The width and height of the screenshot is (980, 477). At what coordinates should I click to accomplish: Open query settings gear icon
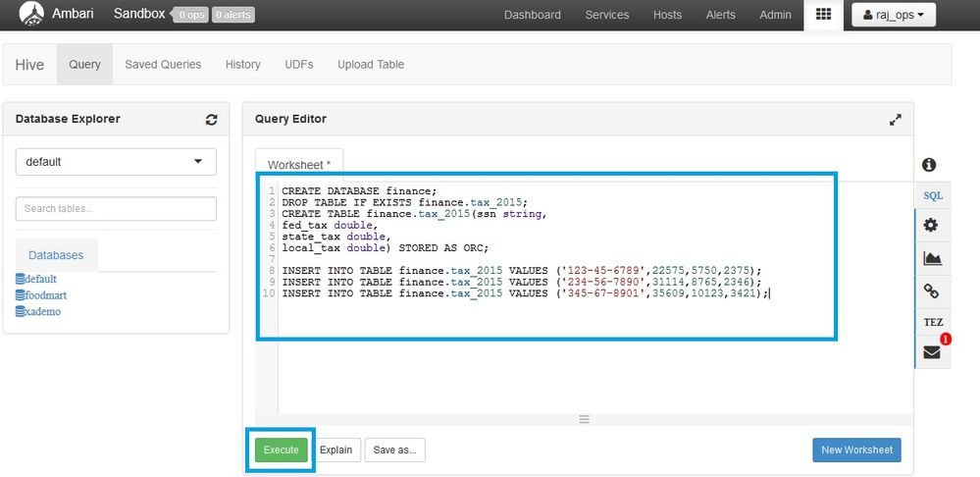tap(931, 225)
